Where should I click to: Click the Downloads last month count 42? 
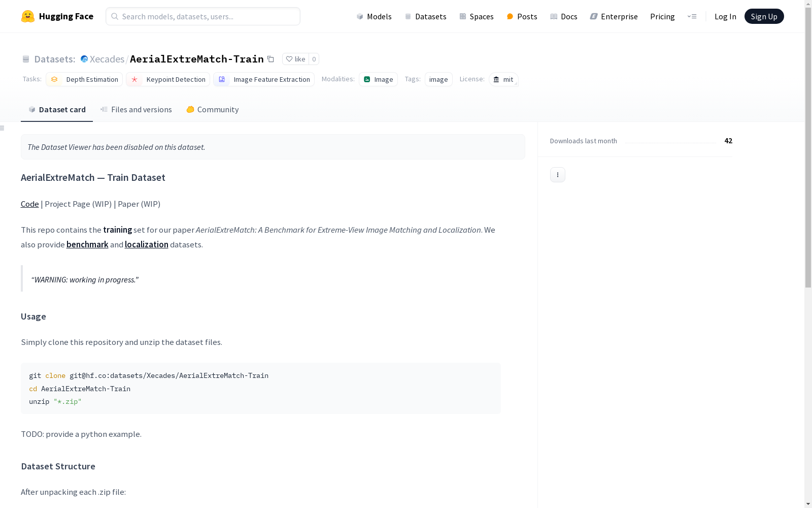click(728, 141)
